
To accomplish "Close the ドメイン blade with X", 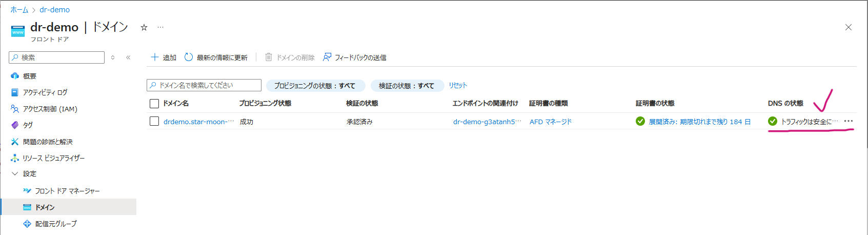I will [849, 27].
